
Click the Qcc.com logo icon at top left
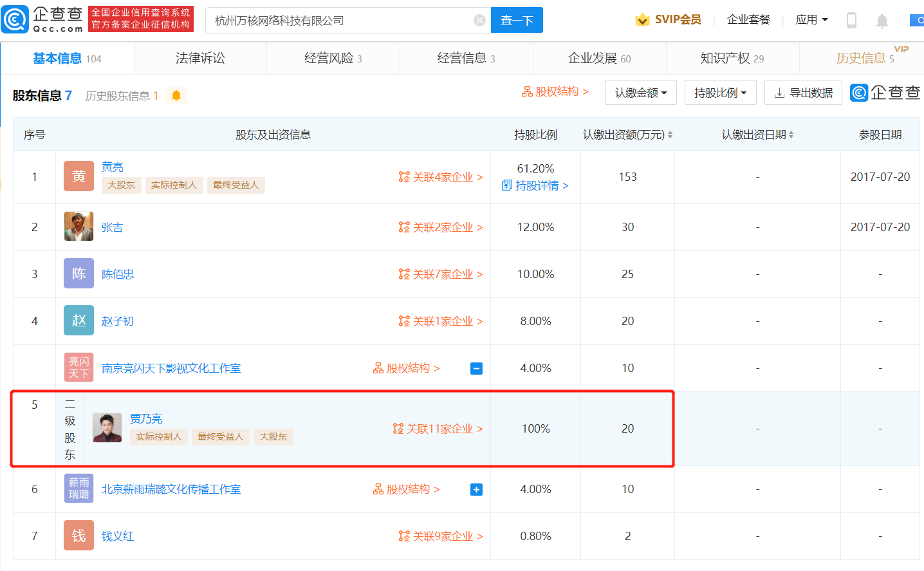tap(15, 19)
